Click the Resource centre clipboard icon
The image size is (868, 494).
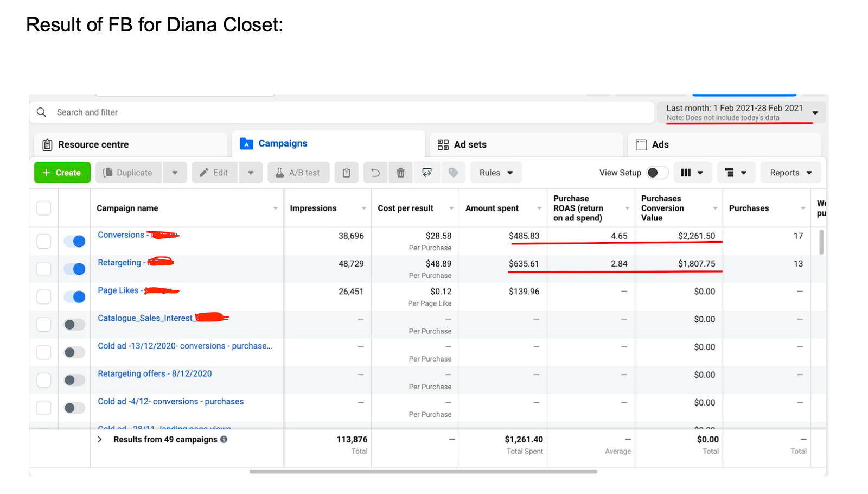pyautogui.click(x=47, y=144)
